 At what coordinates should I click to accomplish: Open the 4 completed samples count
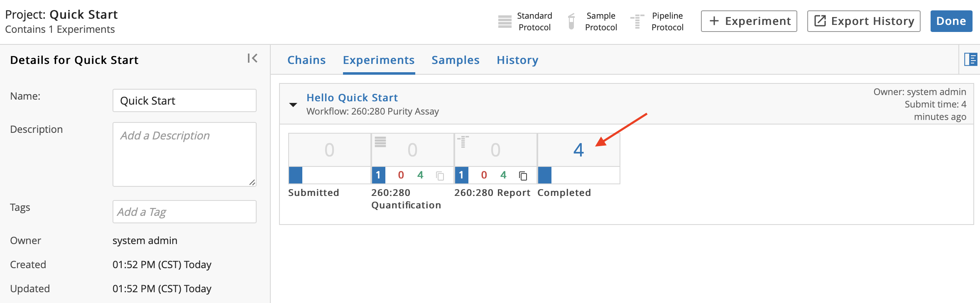click(x=578, y=150)
